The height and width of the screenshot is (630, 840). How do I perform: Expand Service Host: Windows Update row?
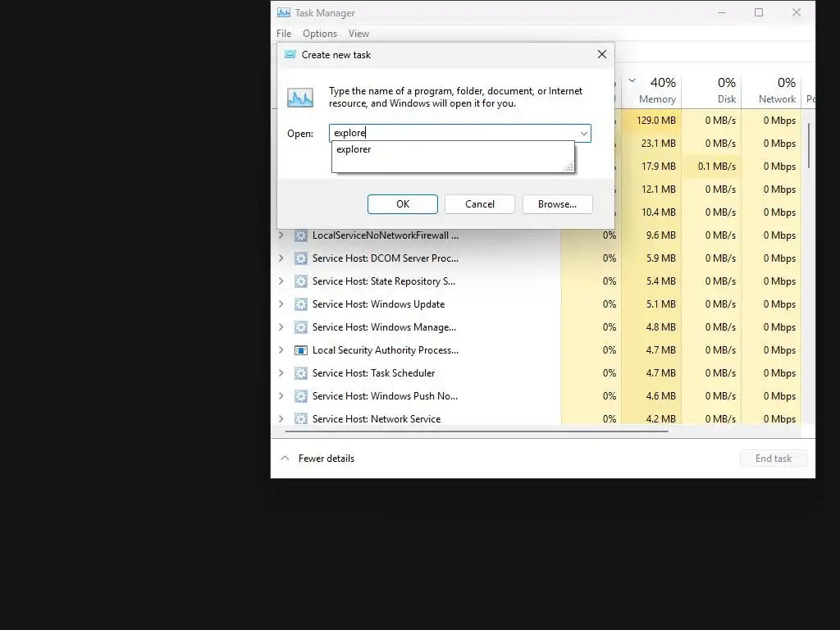281,304
